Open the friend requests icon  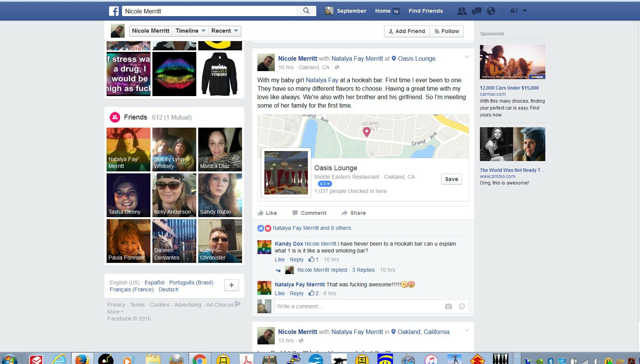click(x=462, y=11)
